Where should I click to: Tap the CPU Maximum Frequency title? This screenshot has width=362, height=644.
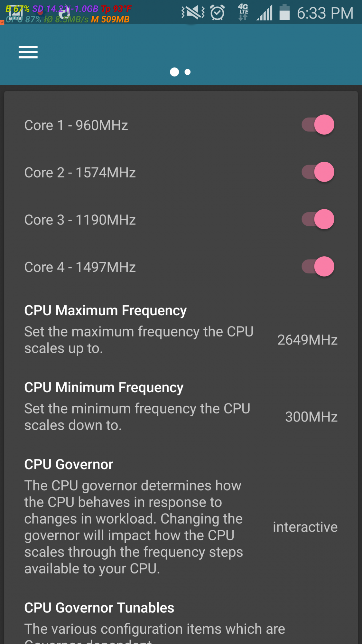coord(105,311)
